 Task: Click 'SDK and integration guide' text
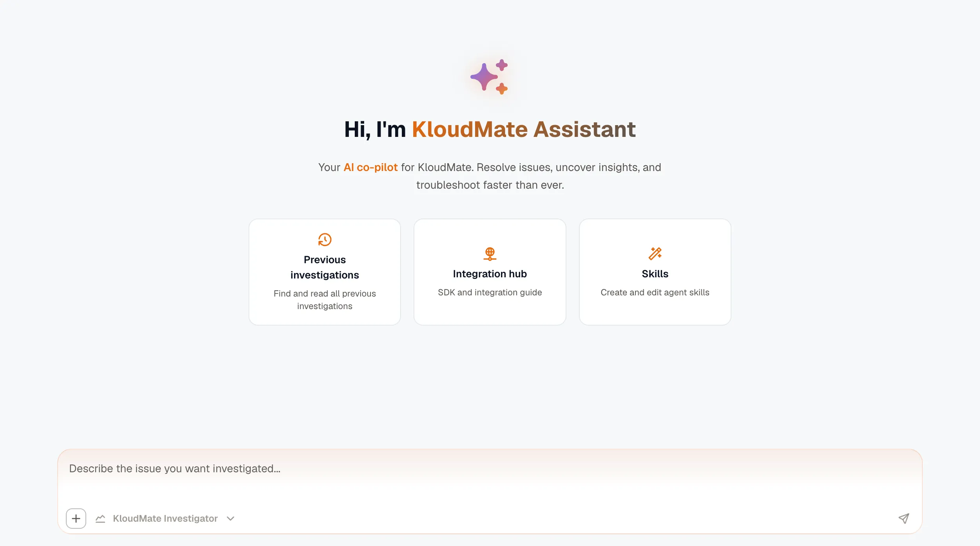[x=490, y=292]
